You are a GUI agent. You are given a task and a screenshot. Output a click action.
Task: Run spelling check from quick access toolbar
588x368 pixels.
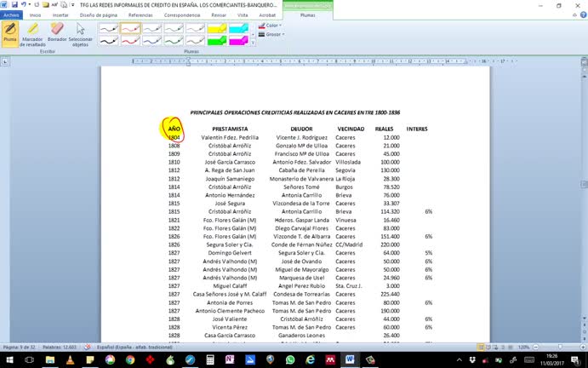click(54, 5)
